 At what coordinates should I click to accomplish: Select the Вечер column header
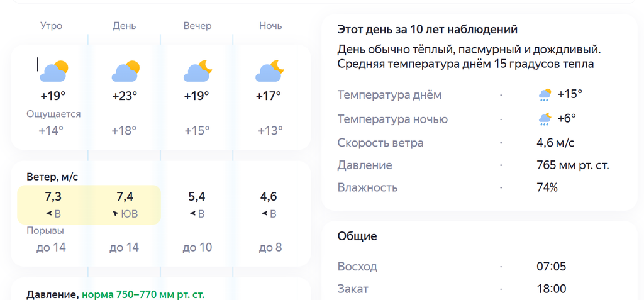point(197,26)
